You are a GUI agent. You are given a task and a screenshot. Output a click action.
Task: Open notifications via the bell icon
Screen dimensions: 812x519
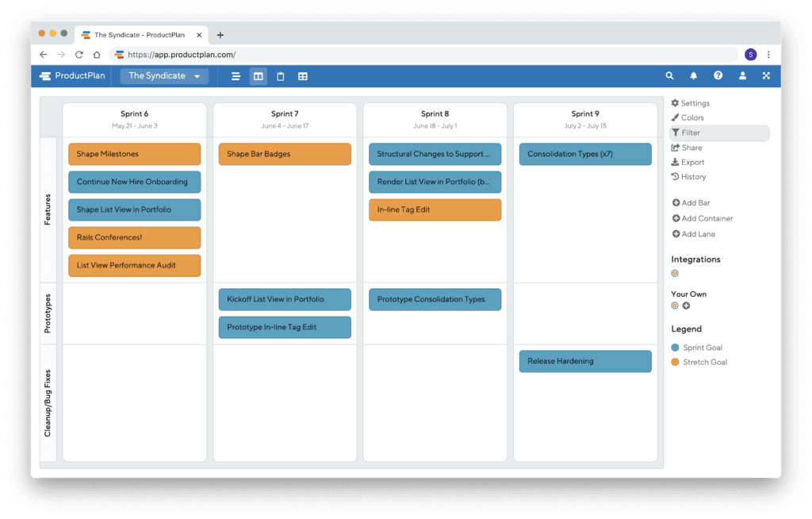694,75
